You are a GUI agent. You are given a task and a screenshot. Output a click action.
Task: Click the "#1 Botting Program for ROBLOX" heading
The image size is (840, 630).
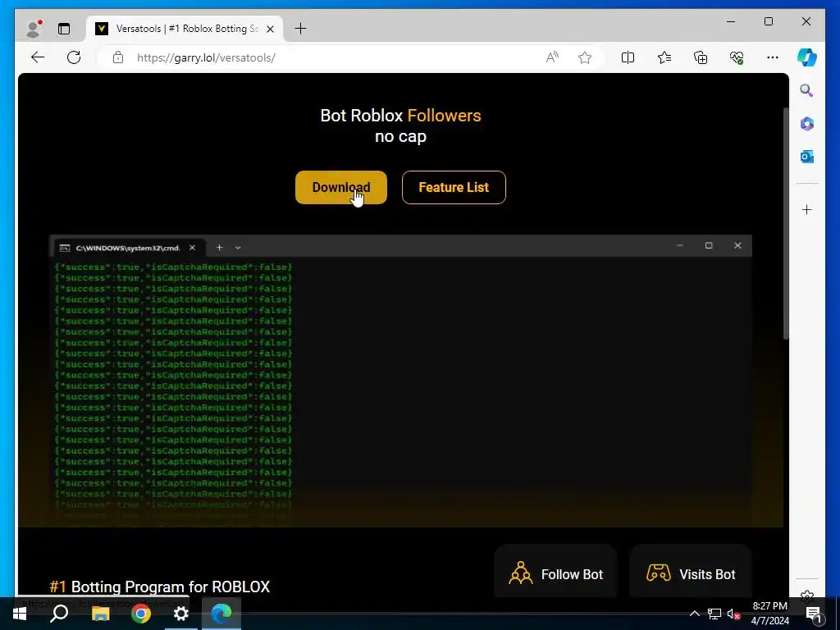pyautogui.click(x=160, y=587)
